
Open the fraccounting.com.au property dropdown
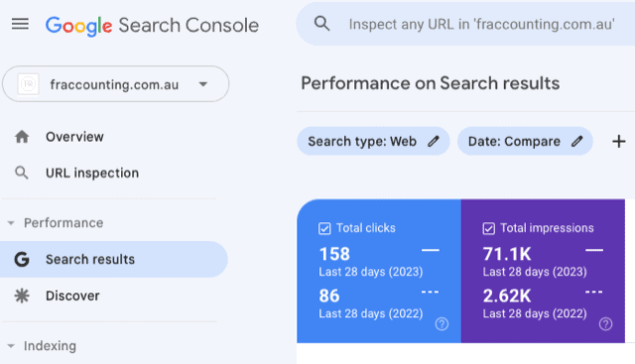[x=116, y=84]
